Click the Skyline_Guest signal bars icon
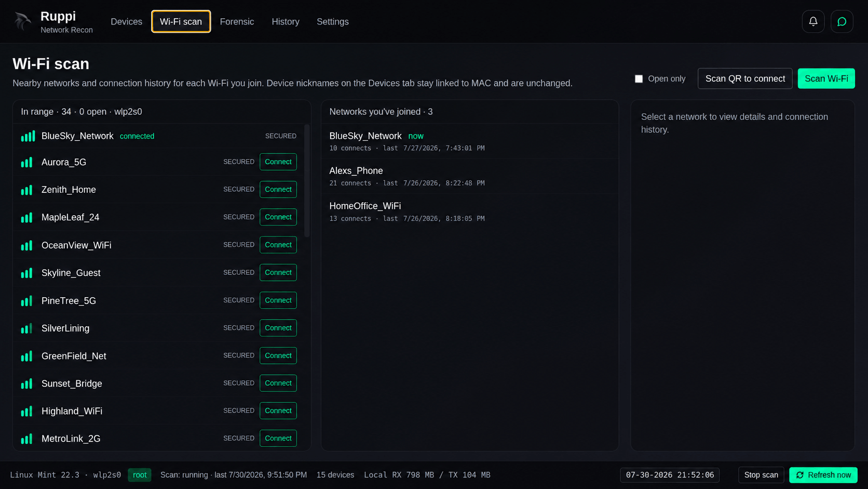Image resolution: width=868 pixels, height=489 pixels. pyautogui.click(x=26, y=273)
